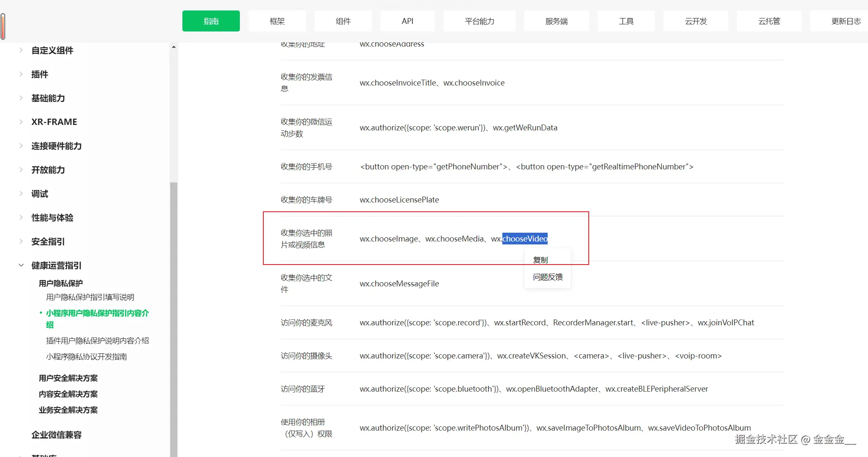Open 小程序隐私协议开发指南 sidebar link

[x=86, y=357]
